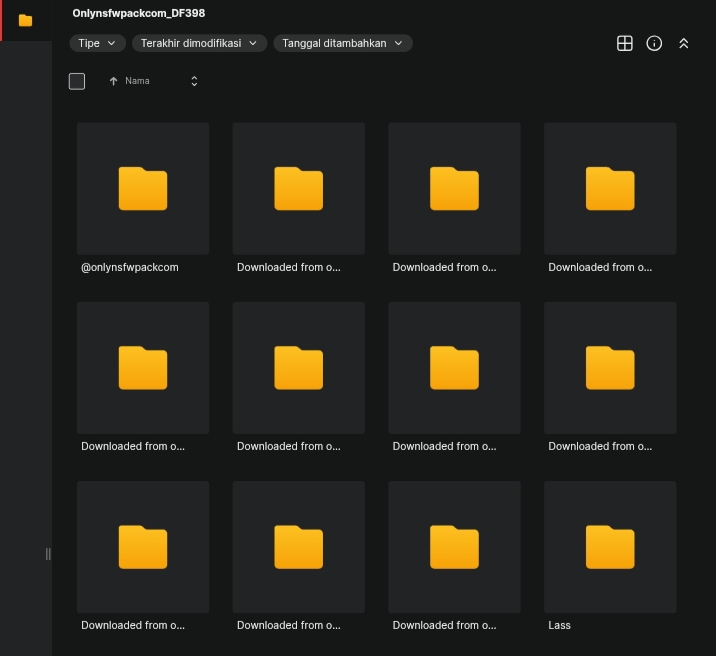716x656 pixels.
Task: Expand the Tipe filter dropdown
Action: (x=98, y=43)
